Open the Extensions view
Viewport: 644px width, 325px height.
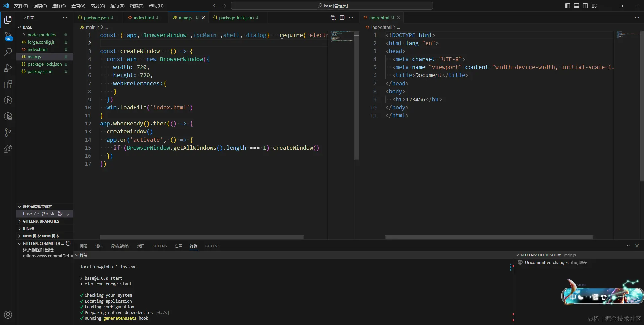coord(8,84)
